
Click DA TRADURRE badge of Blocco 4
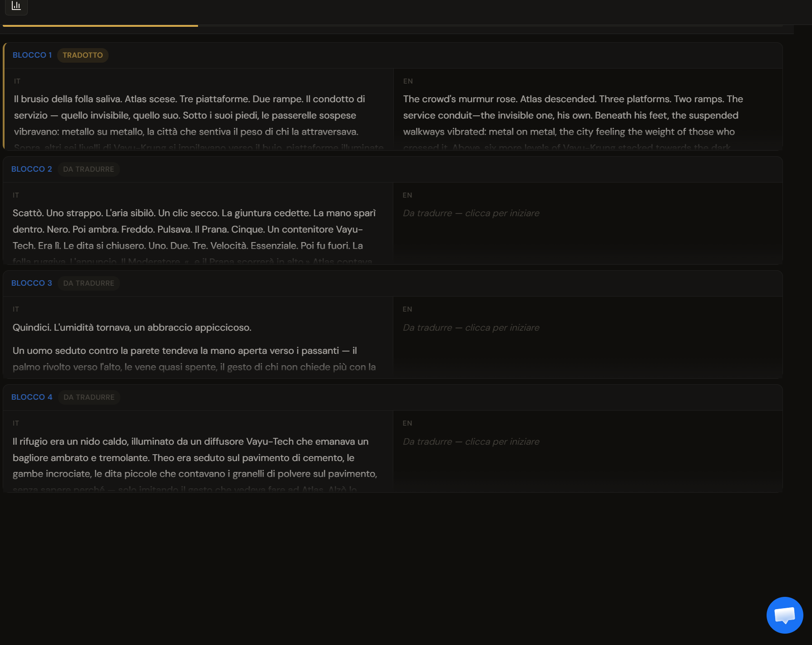pos(89,397)
